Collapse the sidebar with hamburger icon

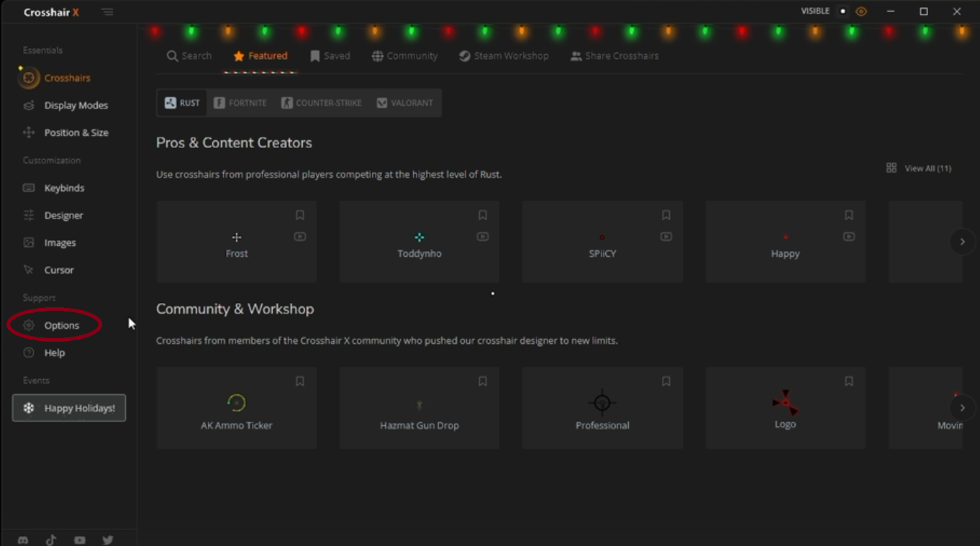coord(107,12)
